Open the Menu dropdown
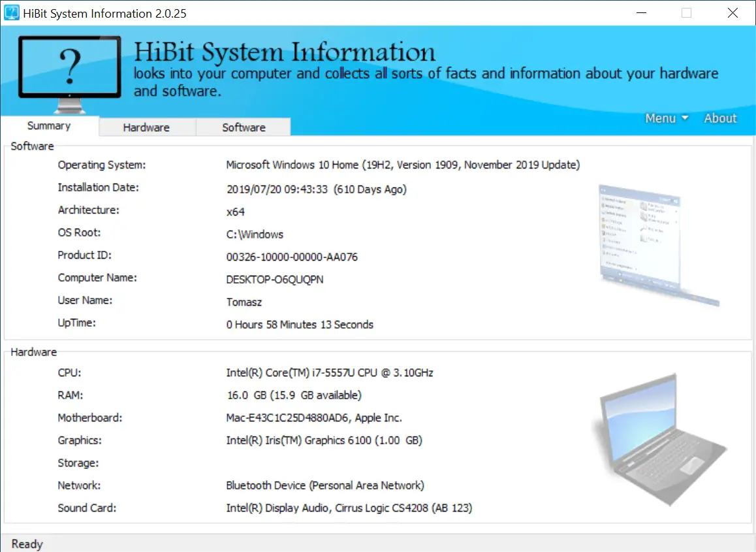The width and height of the screenshot is (756, 552). (667, 118)
